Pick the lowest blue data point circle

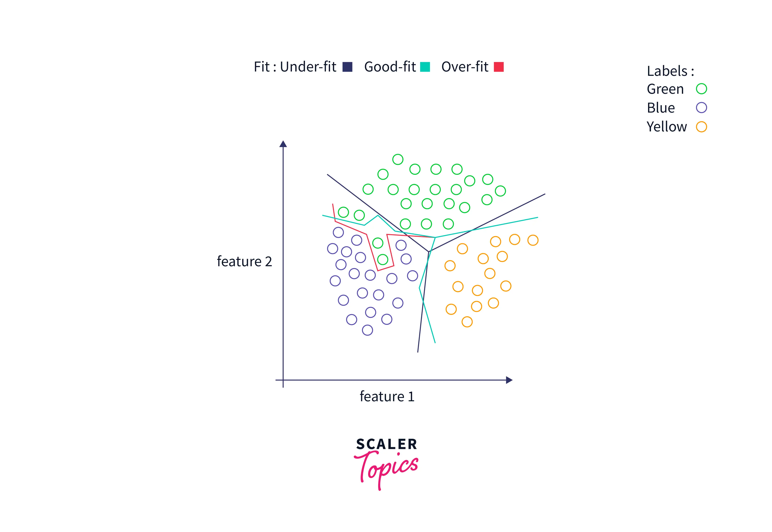(x=367, y=330)
